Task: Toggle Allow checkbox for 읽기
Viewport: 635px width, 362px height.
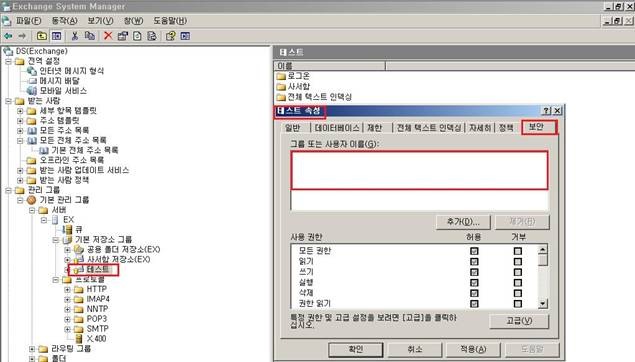Action: [x=474, y=262]
